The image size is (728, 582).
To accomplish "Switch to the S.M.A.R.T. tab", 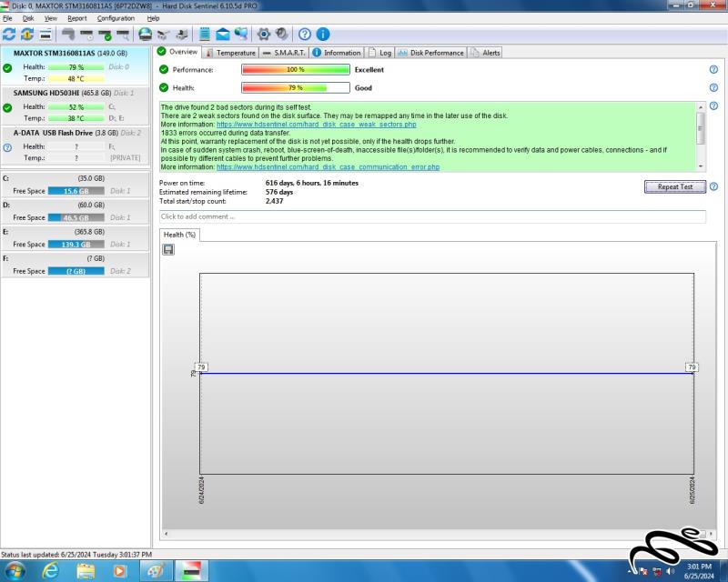I will (x=284, y=53).
